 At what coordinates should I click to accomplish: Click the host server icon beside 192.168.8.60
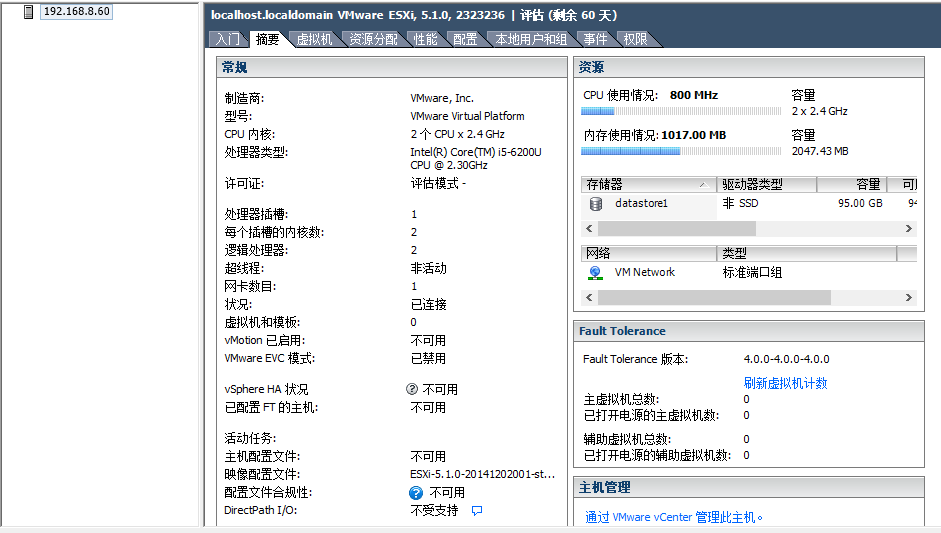tap(28, 12)
